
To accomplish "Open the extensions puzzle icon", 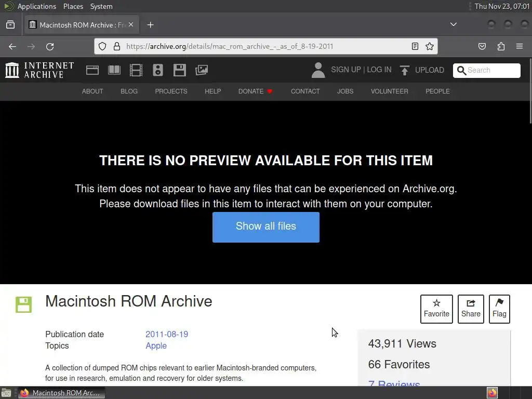I will coord(501,46).
